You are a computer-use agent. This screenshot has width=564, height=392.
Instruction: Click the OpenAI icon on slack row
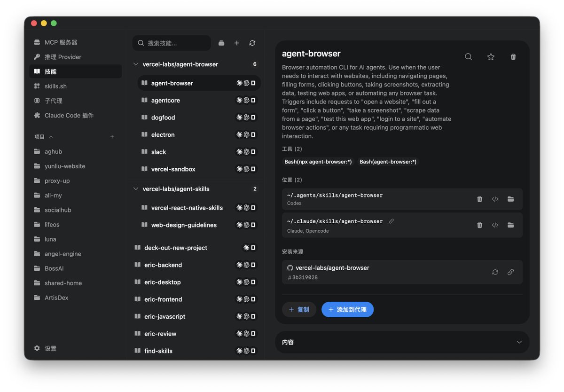(x=246, y=152)
